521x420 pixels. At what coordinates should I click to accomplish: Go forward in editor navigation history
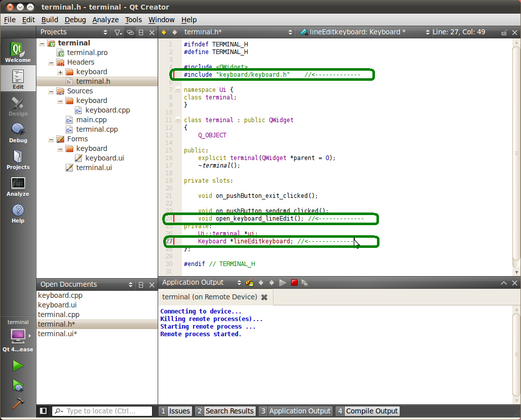pyautogui.click(x=175, y=32)
